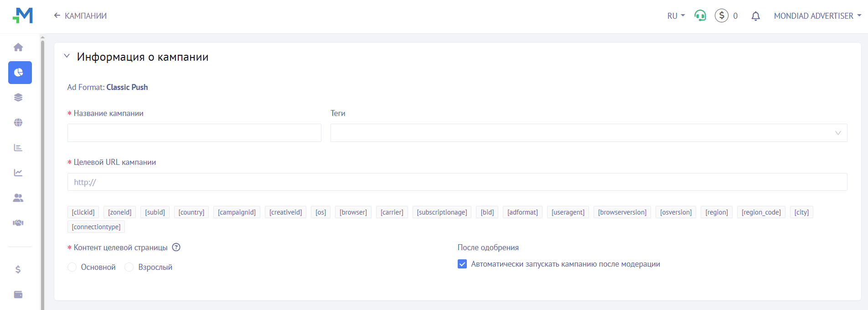Click the Целевой URL кампании input field
The width and height of the screenshot is (868, 310).
tap(457, 182)
